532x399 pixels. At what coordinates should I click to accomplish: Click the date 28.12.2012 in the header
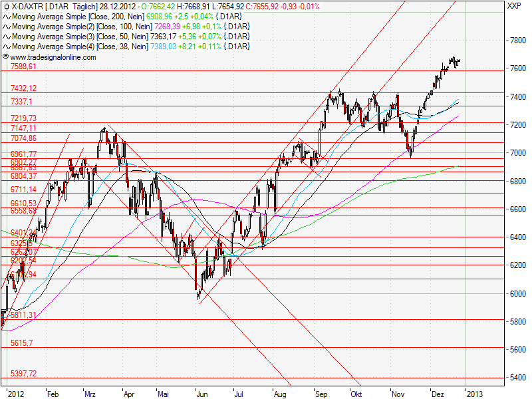(x=118, y=7)
